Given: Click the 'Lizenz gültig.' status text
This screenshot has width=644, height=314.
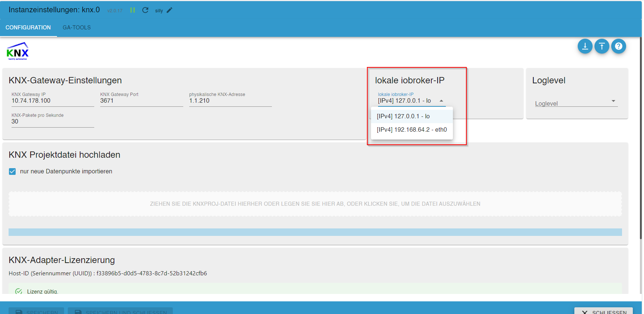Looking at the screenshot, I should 42,291.
